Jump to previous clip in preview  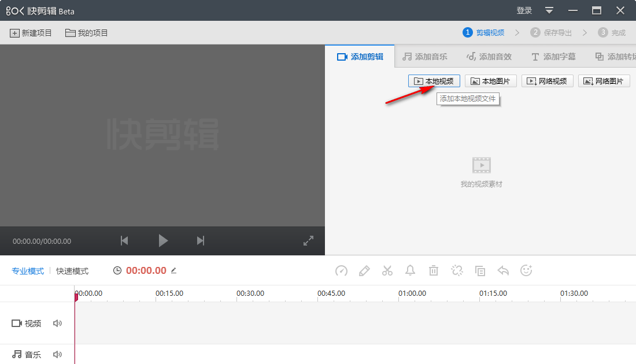[x=124, y=241]
